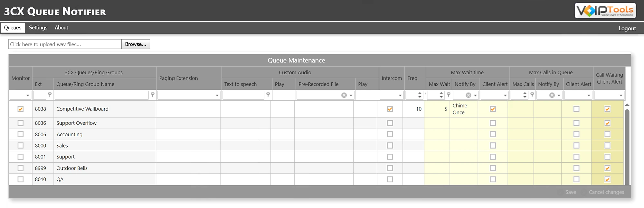
Task: Enable Intercom for Outdoor Bells
Action: coord(390,168)
